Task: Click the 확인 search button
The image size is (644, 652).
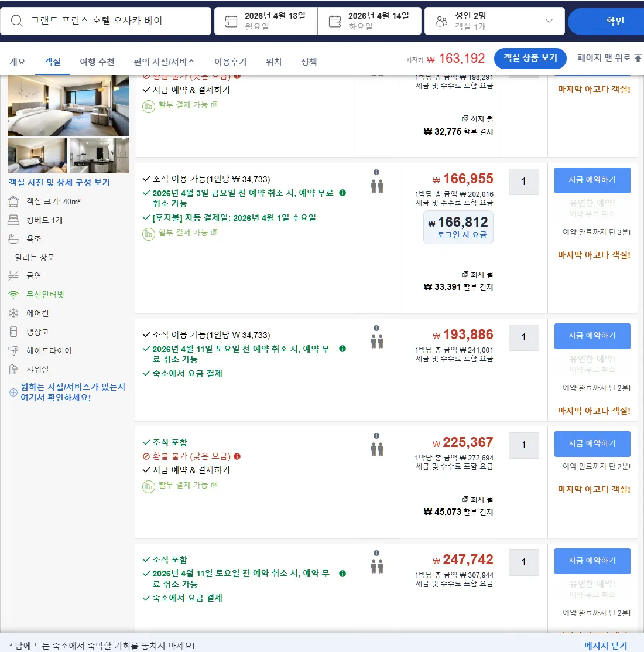Action: coord(606,21)
